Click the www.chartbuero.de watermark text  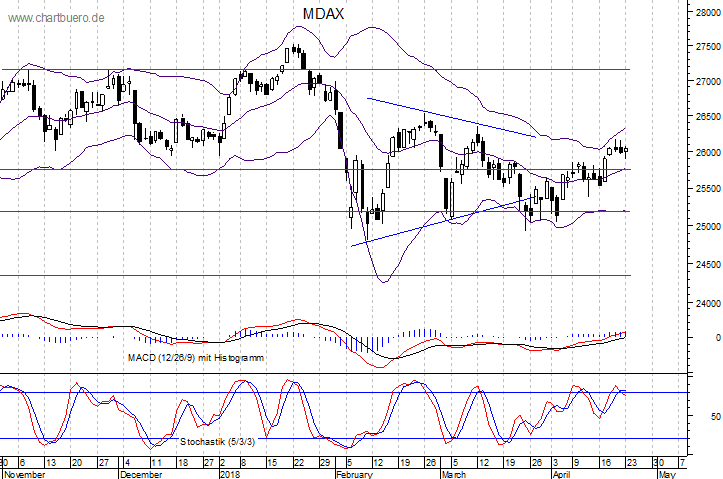pyautogui.click(x=56, y=18)
